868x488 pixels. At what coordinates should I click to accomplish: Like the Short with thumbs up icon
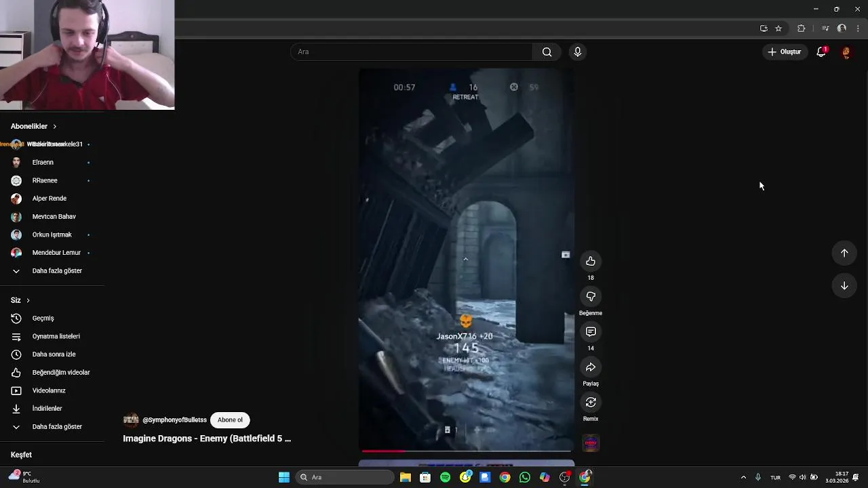pyautogui.click(x=591, y=262)
